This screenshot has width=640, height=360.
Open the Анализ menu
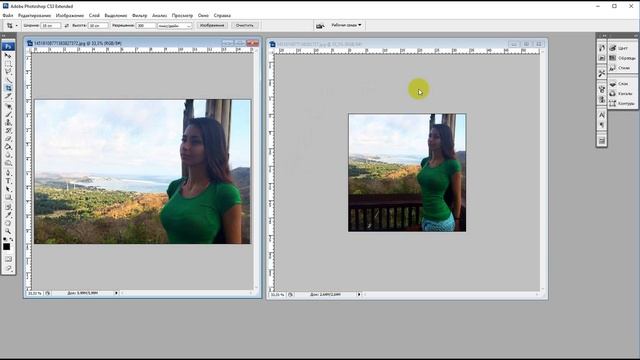160,16
